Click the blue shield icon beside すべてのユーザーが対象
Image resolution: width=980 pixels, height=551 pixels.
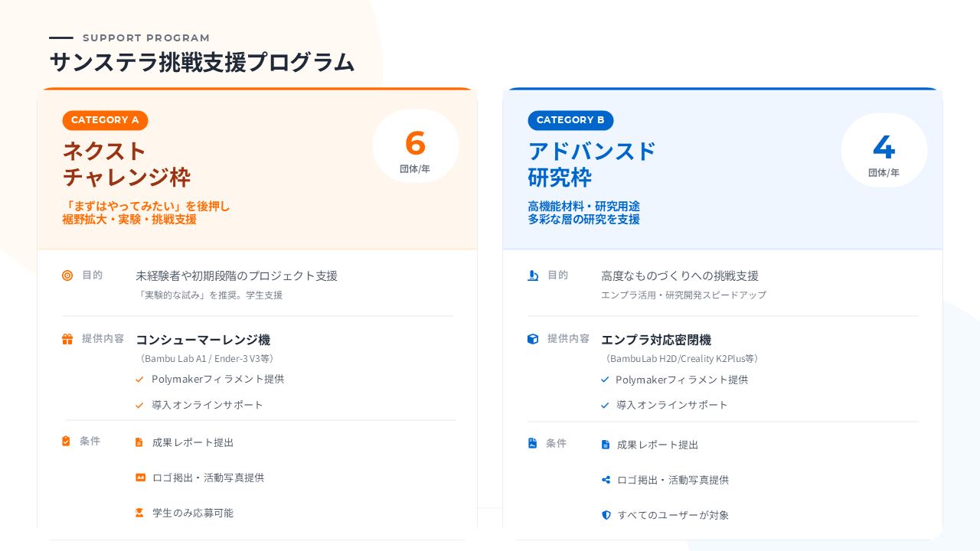(x=606, y=515)
